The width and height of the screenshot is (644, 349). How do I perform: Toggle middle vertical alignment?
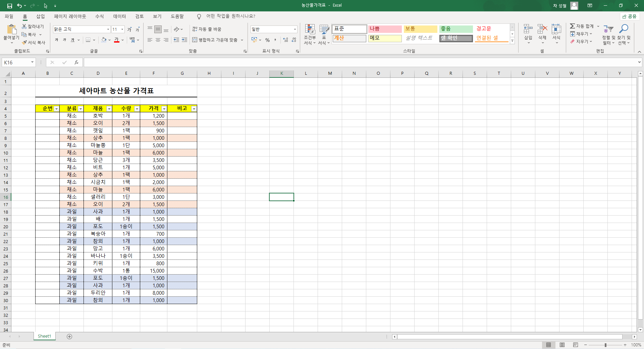click(x=158, y=30)
